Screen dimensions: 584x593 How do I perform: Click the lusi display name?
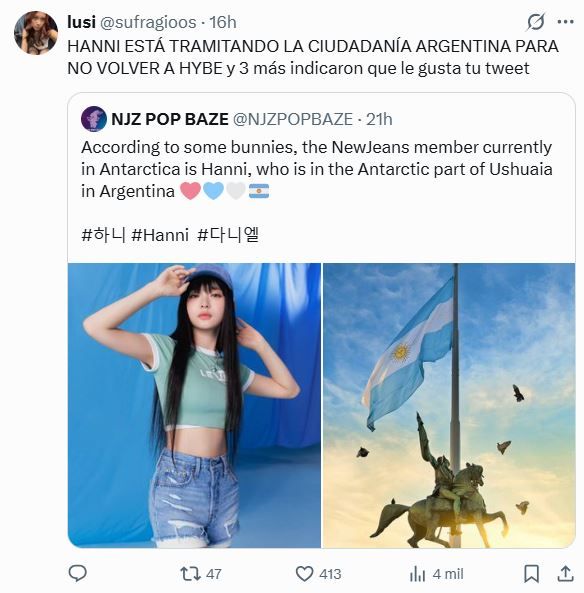[81, 22]
